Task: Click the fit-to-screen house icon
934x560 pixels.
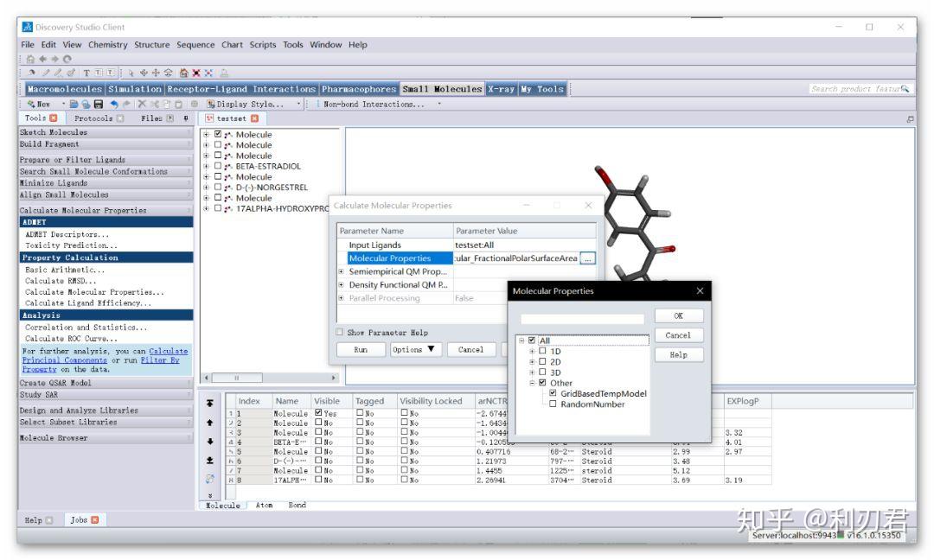Action: point(184,73)
